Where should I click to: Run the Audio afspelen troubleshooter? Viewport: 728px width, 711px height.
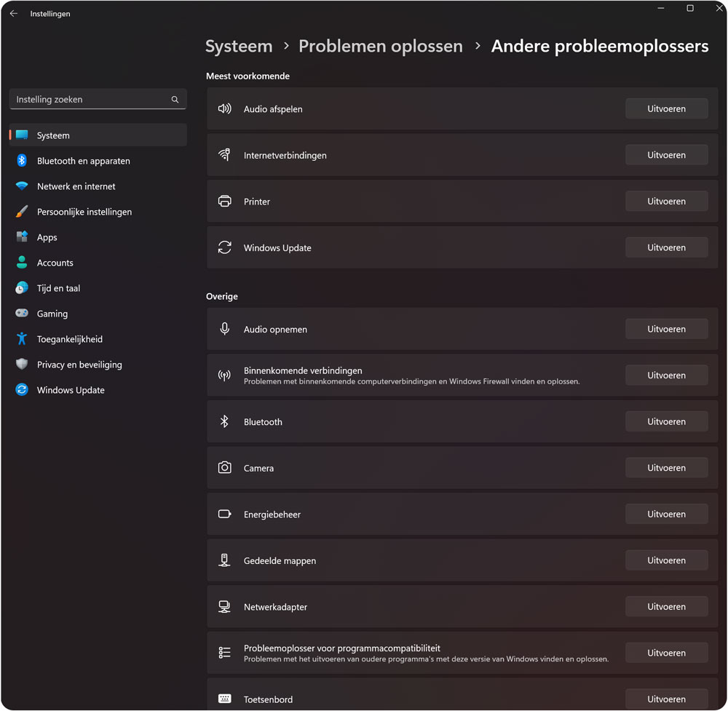point(666,109)
